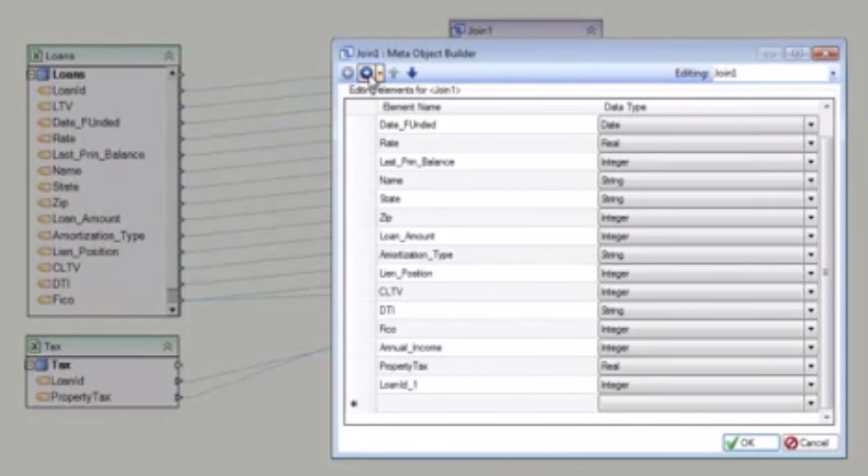Click the Annual_Income element name cell
This screenshot has height=476, width=868.
(485, 348)
